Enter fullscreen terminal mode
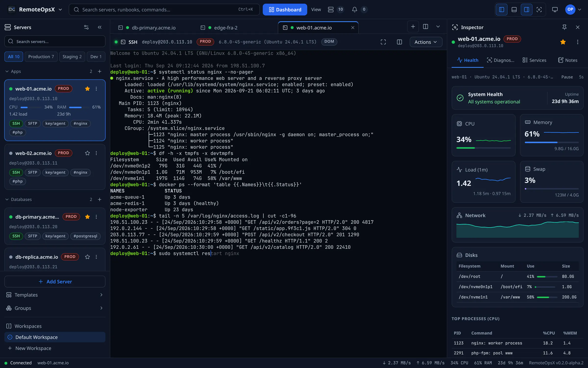588x368 pixels. pos(383,42)
